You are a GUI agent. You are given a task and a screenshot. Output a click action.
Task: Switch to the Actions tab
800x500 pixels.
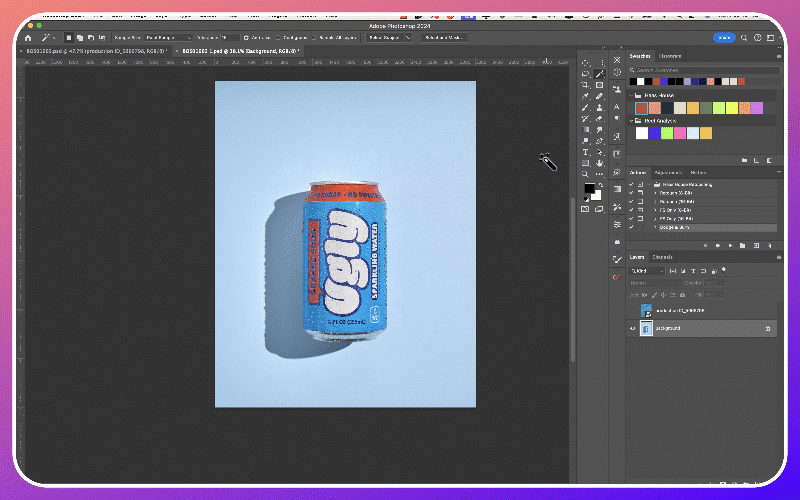[x=638, y=173]
